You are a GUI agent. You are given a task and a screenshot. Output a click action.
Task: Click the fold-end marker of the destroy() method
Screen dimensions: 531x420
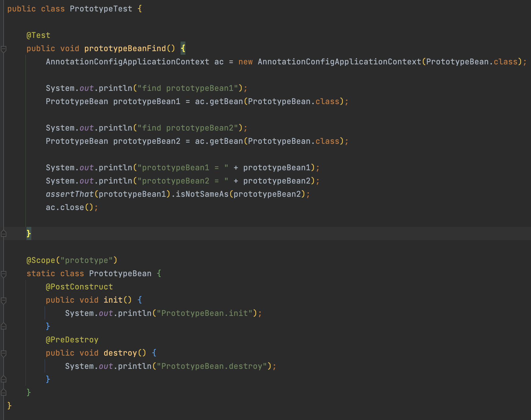coord(4,379)
